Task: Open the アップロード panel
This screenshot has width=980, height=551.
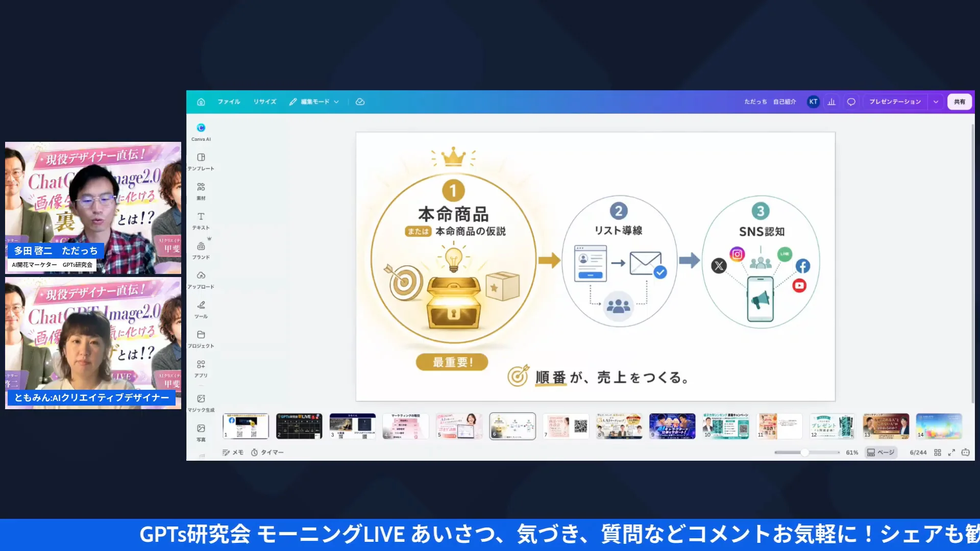Action: pos(201,280)
